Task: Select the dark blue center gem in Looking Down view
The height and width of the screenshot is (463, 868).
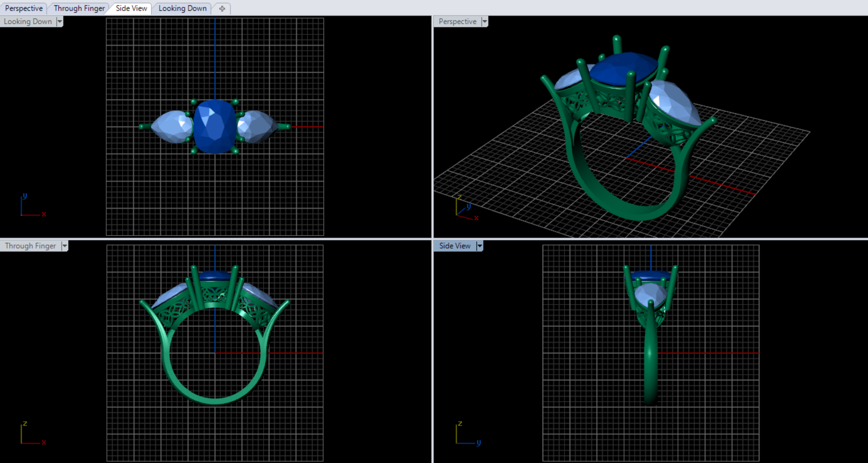Action: click(215, 127)
